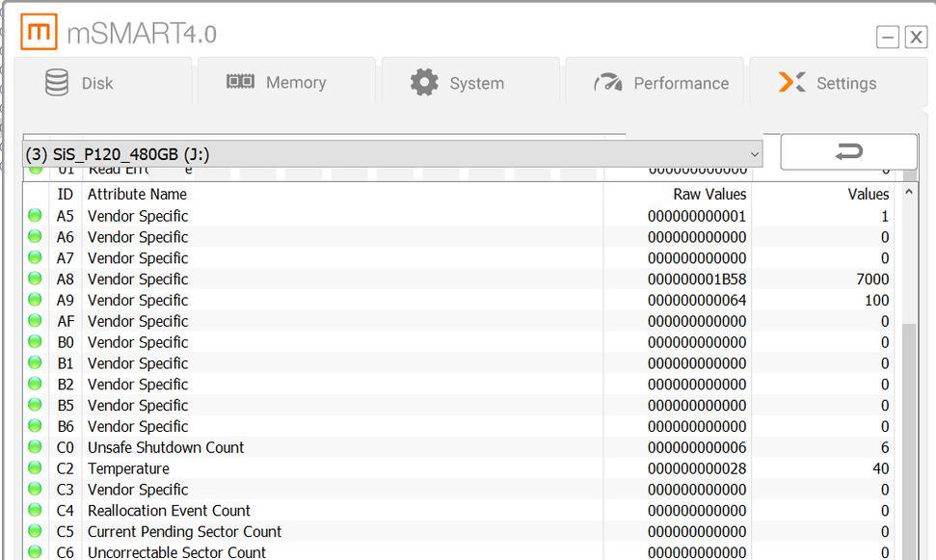This screenshot has width=936, height=560.
Task: Click the AF ID cell
Action: [x=66, y=321]
